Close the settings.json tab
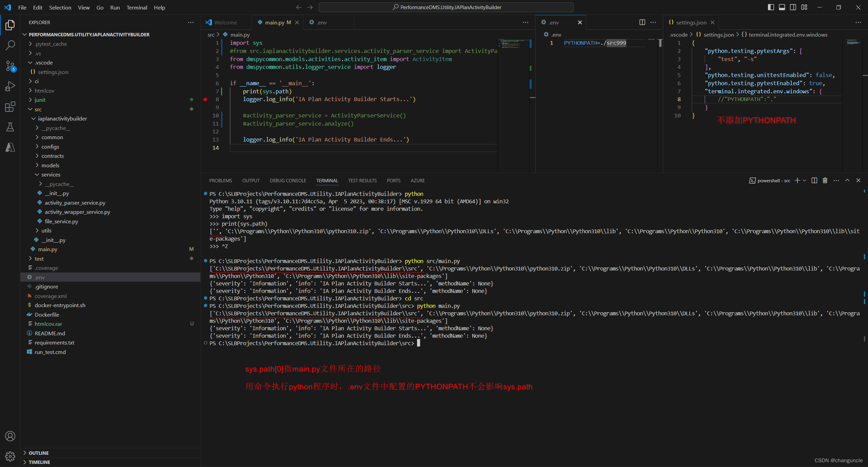The width and height of the screenshot is (868, 467). point(712,22)
